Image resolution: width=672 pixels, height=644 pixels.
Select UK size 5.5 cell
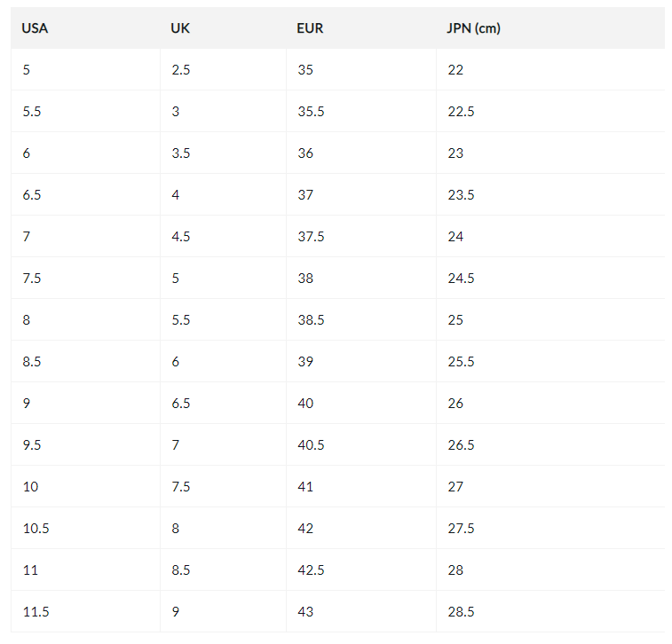(180, 320)
